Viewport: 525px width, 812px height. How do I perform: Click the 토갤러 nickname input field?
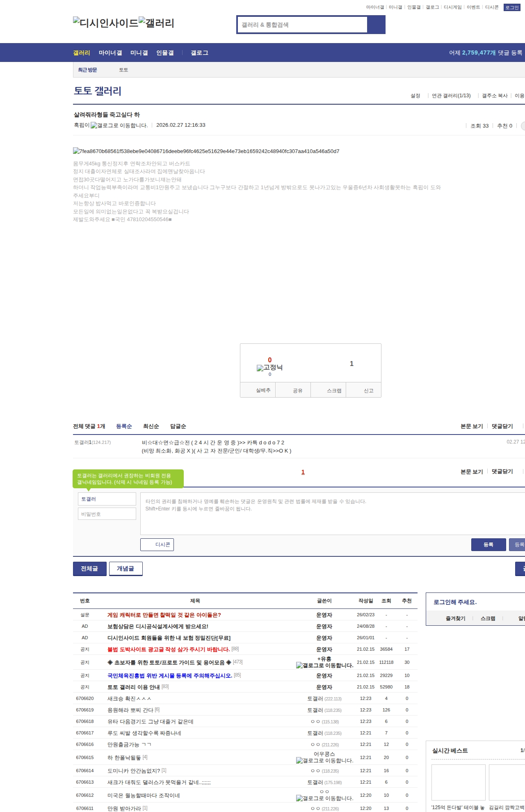pos(107,499)
